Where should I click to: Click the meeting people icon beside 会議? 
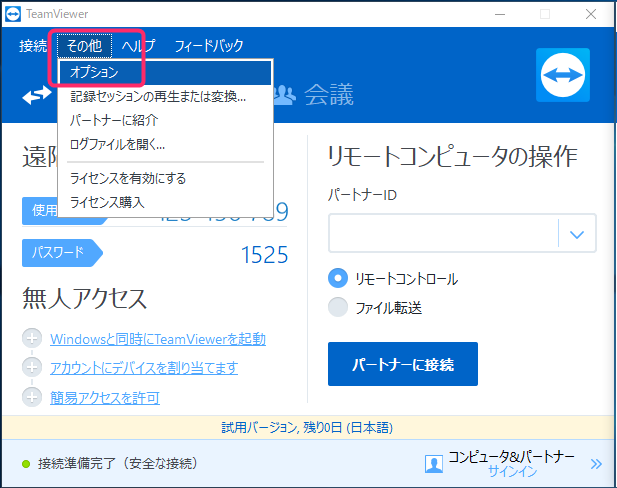(284, 95)
